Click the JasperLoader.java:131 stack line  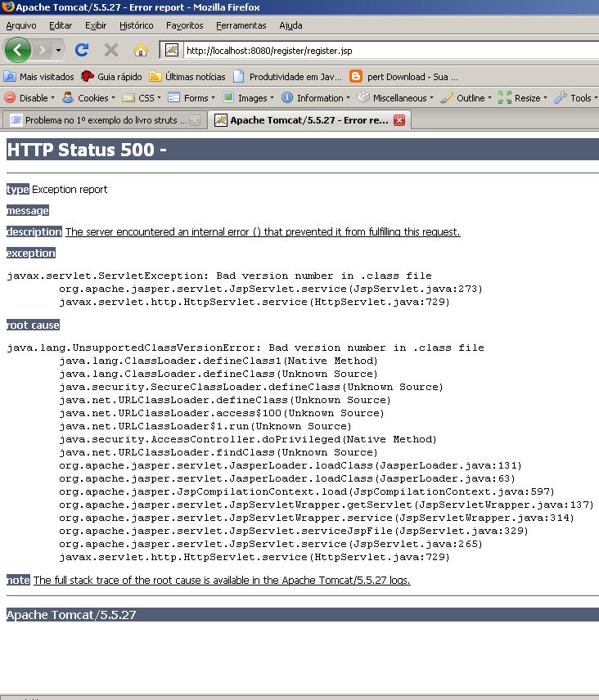(290, 465)
